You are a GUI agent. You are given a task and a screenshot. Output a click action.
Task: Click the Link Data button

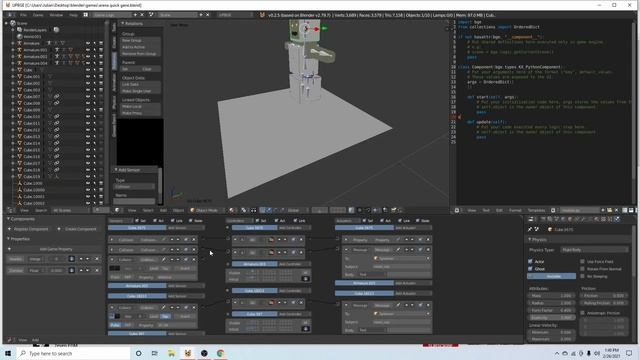[140, 84]
